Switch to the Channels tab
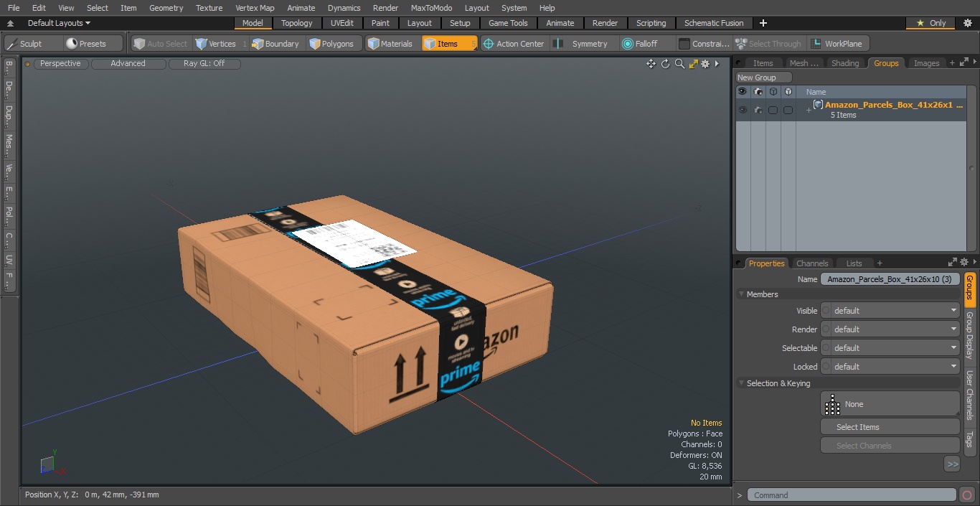This screenshot has width=980, height=506. [x=812, y=263]
